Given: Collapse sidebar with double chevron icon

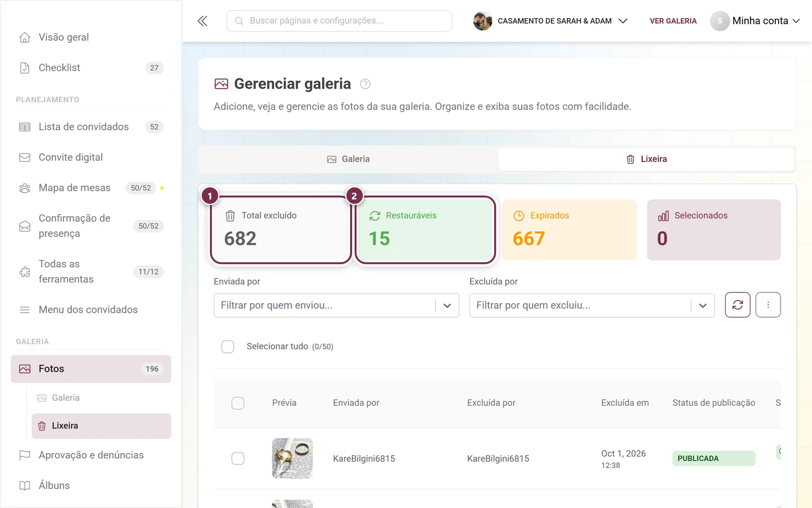Looking at the screenshot, I should tap(202, 21).
